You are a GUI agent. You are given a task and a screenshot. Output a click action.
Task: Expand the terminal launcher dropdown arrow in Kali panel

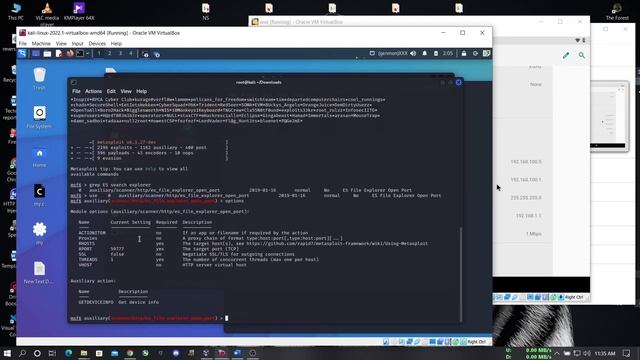[x=87, y=53]
